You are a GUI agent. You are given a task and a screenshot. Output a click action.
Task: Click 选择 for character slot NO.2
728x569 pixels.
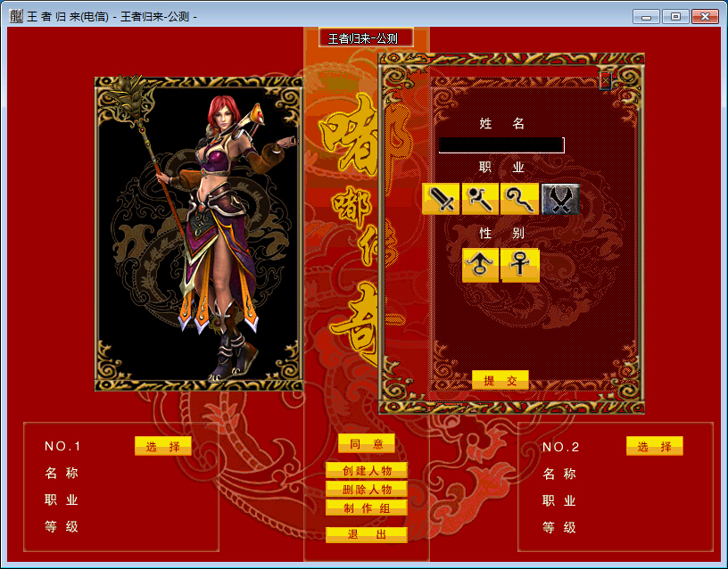654,447
